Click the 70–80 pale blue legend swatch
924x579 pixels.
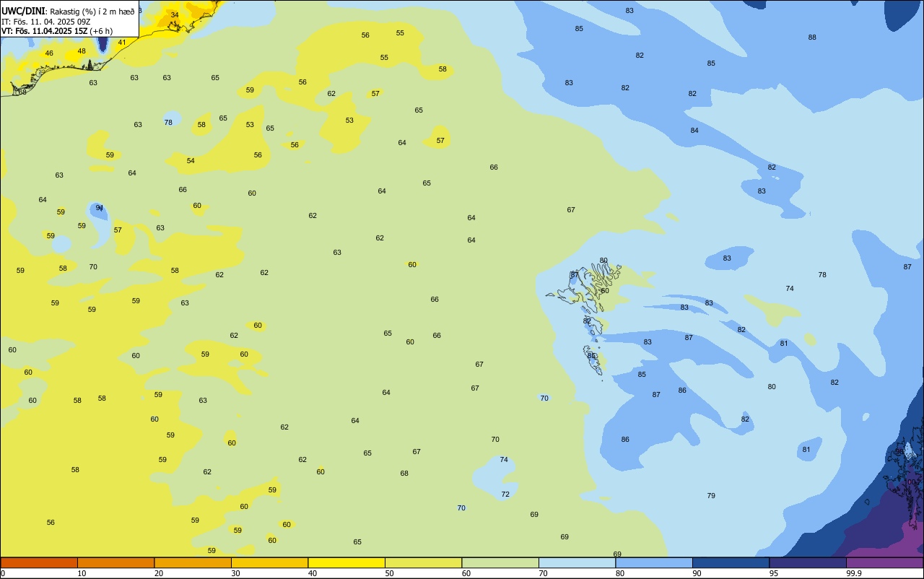[577, 562]
